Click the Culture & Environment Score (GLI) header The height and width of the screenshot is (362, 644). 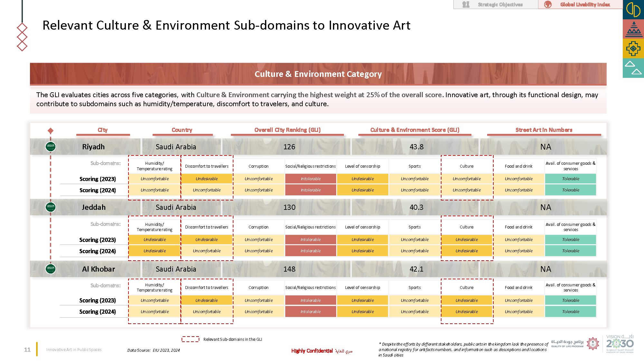point(415,130)
